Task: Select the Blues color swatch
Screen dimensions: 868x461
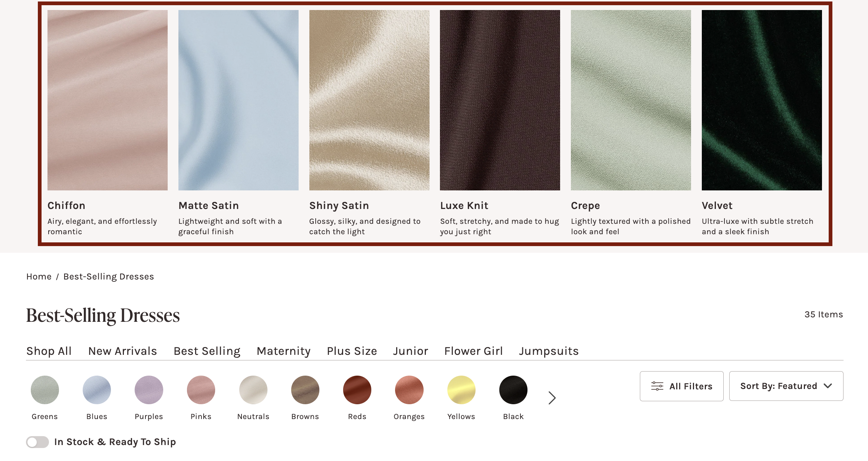Action: pyautogui.click(x=97, y=390)
